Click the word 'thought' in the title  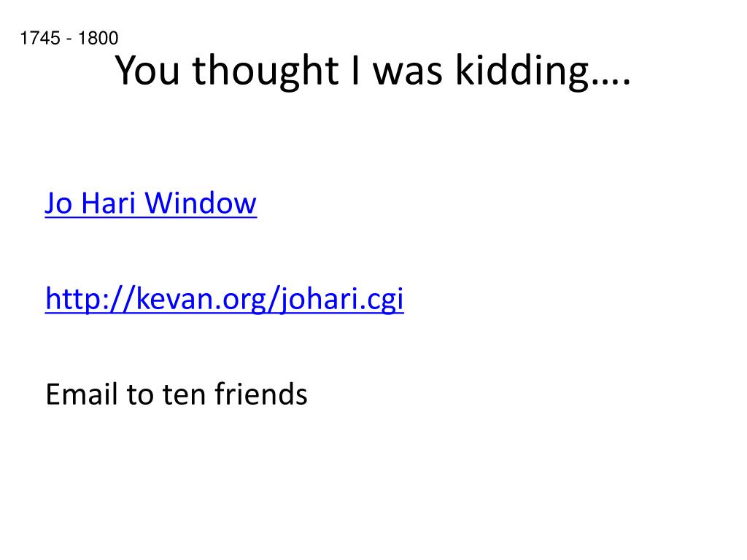click(x=266, y=71)
